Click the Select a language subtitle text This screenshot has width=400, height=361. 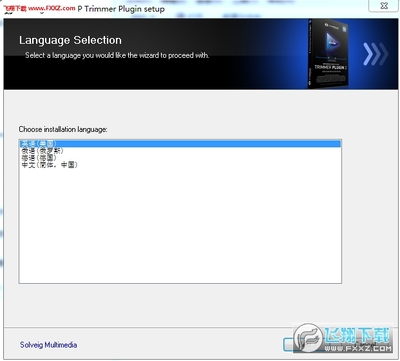117,55
